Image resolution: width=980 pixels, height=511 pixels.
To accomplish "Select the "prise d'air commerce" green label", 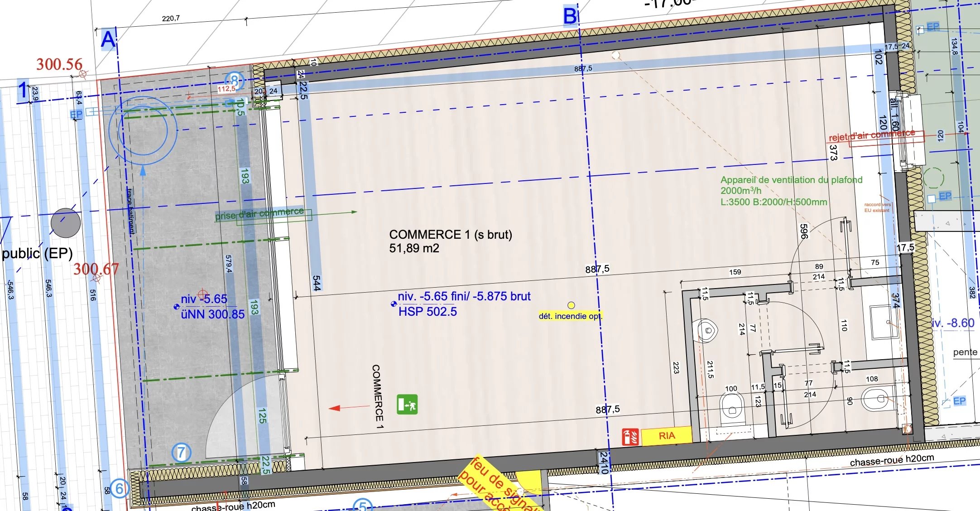I will (x=259, y=214).
